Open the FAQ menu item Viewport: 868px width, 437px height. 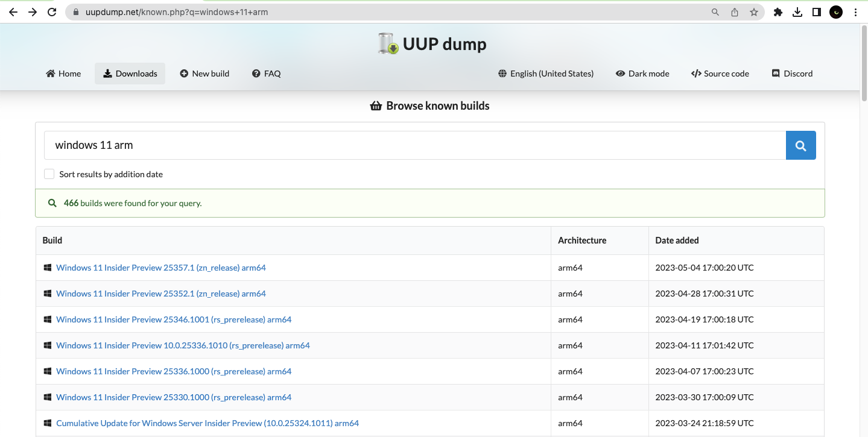click(267, 74)
